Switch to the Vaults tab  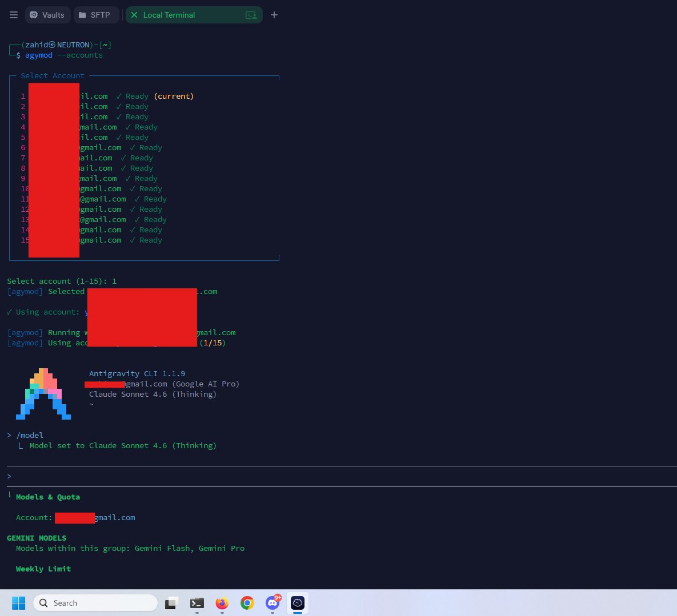47,15
